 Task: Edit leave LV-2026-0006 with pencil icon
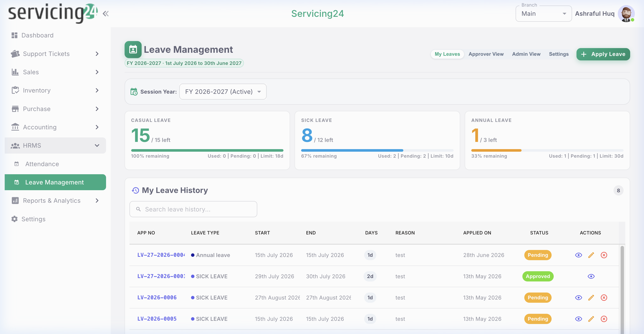pos(591,298)
